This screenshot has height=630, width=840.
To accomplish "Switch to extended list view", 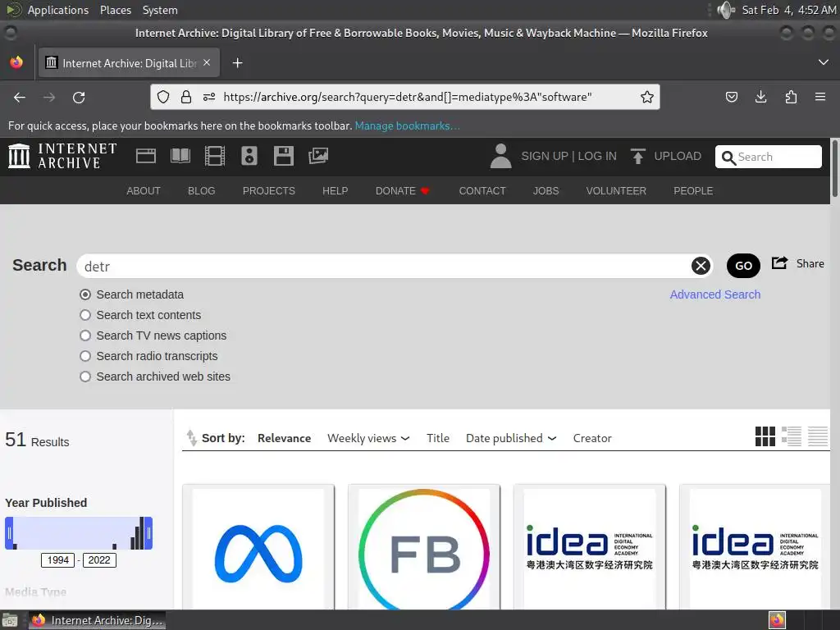I will click(x=792, y=436).
